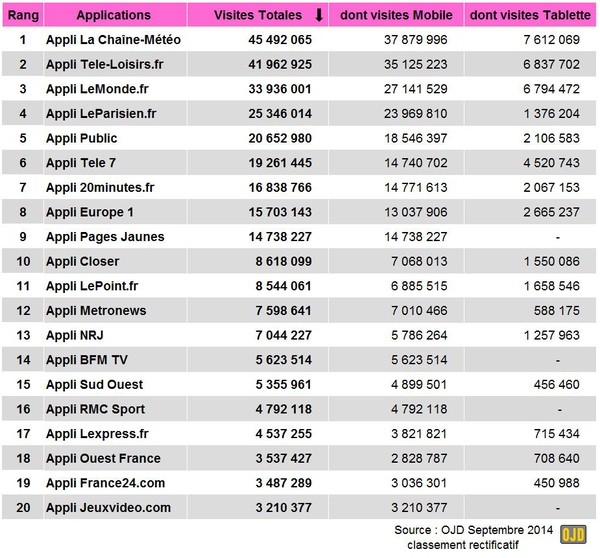The width and height of the screenshot is (600, 558).
Task: Click Appli Tele-Loisirs.fr name
Action: coord(104,64)
